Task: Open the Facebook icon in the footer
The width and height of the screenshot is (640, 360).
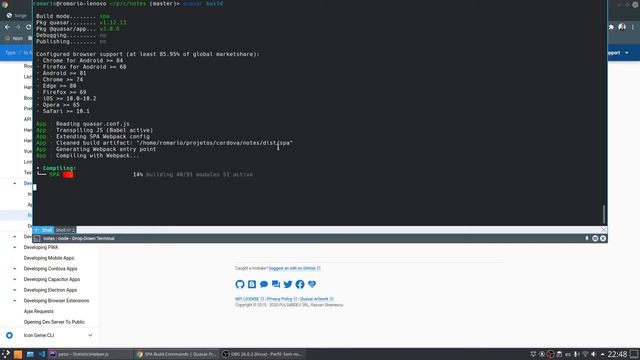Action: tap(300, 284)
